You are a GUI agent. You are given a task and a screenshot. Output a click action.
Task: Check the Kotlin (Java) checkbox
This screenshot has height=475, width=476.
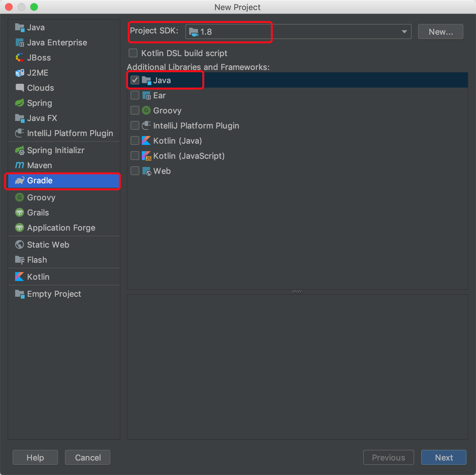click(135, 140)
